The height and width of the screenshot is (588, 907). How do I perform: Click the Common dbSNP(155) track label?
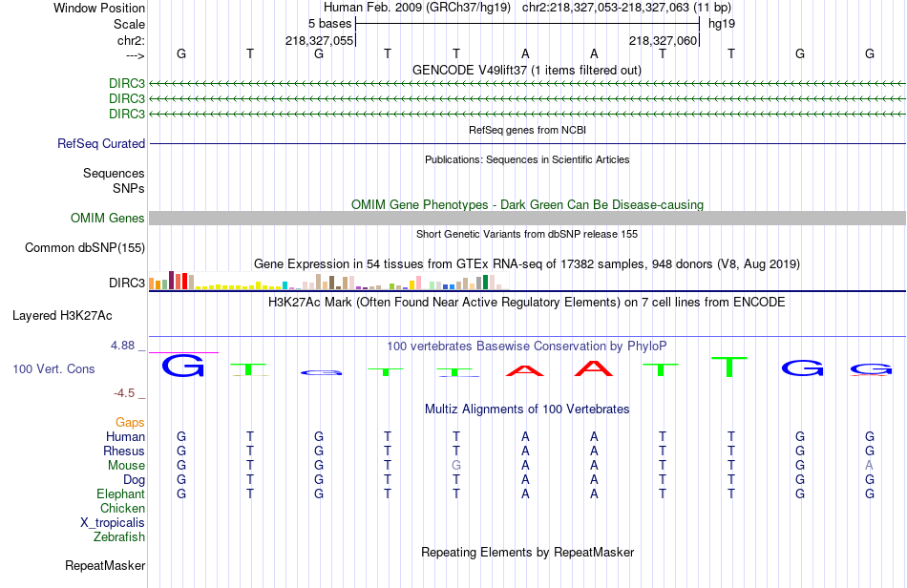point(85,247)
